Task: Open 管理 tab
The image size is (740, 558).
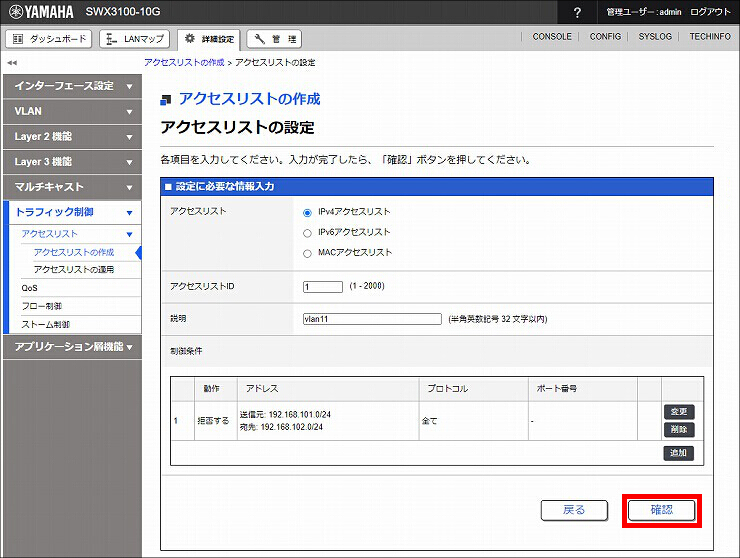Action: (274, 39)
